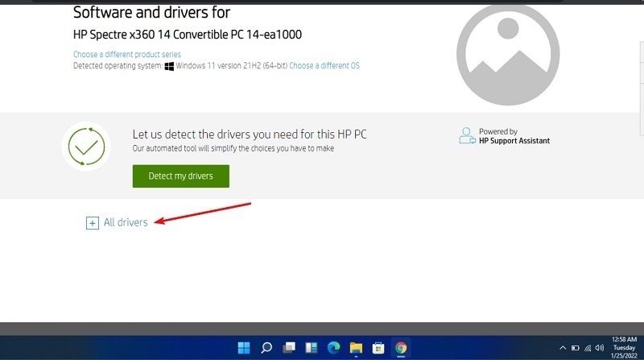Click the battery icon in system tray

(x=576, y=348)
